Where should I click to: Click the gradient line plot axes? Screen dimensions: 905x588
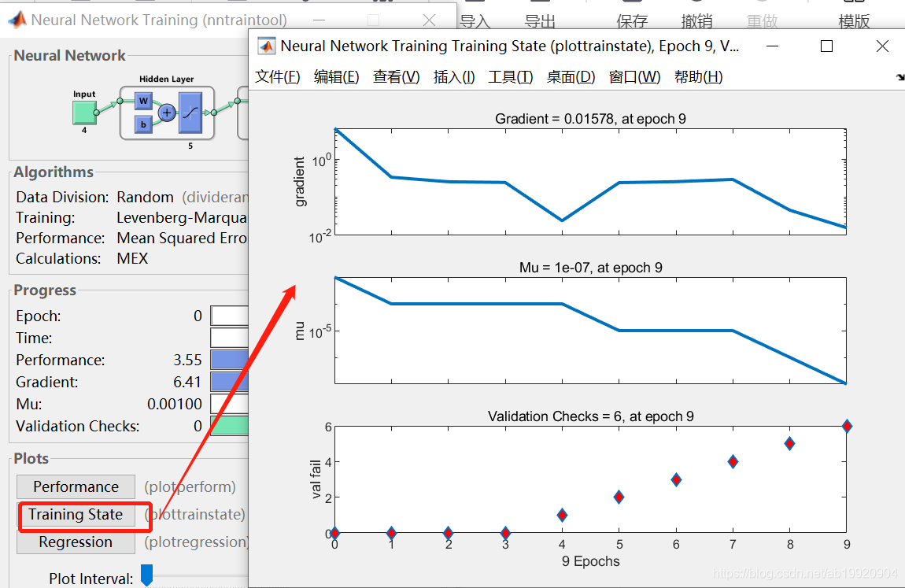tap(590, 182)
